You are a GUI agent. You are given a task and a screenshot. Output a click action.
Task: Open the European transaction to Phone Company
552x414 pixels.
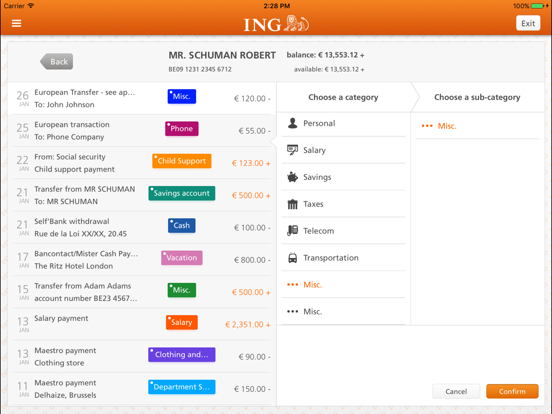142,131
